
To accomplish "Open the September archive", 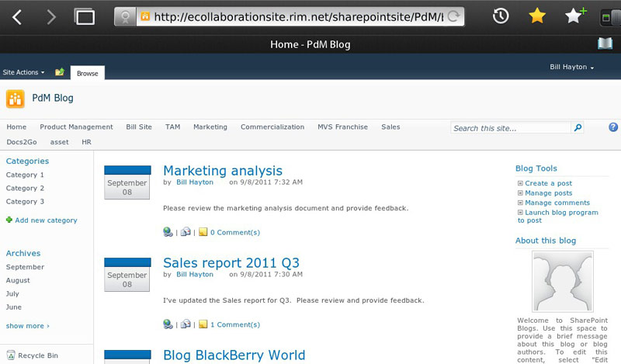I will (x=25, y=267).
